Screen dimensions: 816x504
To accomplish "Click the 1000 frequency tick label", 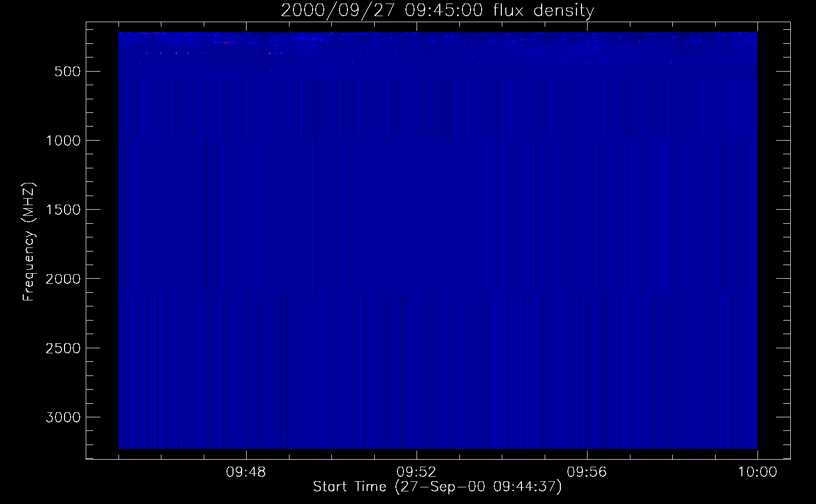I will (x=63, y=141).
